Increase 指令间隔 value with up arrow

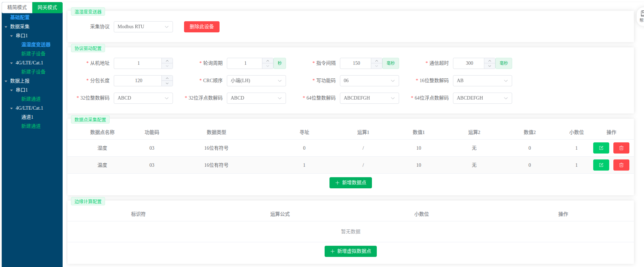[x=376, y=61]
